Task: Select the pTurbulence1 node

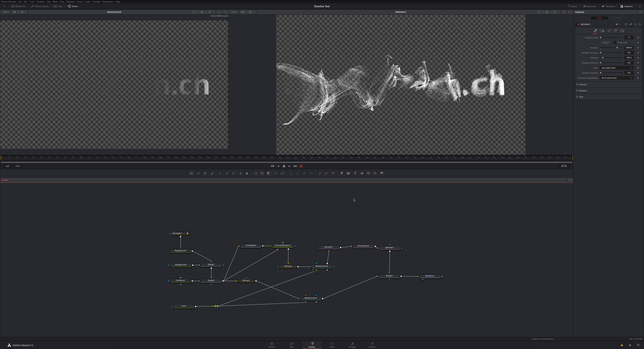Action: [x=363, y=246]
